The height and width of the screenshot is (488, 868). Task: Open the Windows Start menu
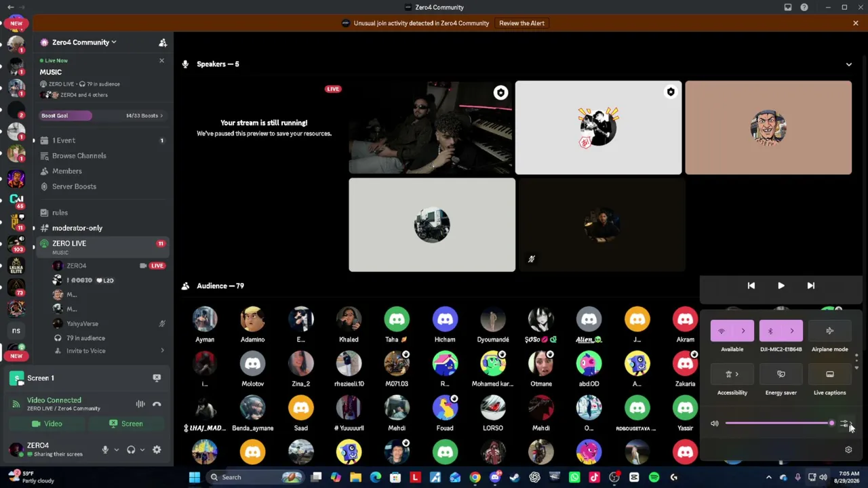(195, 477)
